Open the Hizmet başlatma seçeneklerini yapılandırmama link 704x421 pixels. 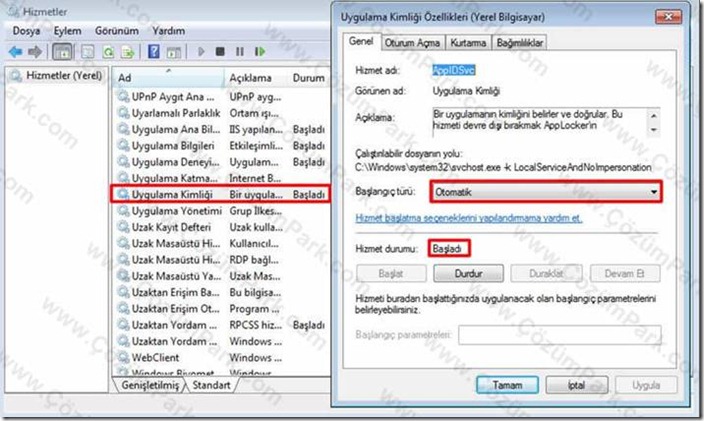[x=469, y=218]
